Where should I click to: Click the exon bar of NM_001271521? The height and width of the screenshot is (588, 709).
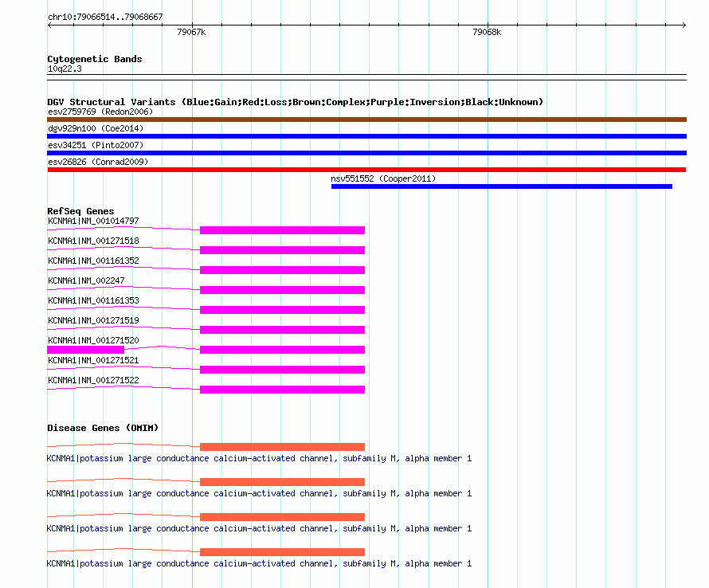(282, 370)
